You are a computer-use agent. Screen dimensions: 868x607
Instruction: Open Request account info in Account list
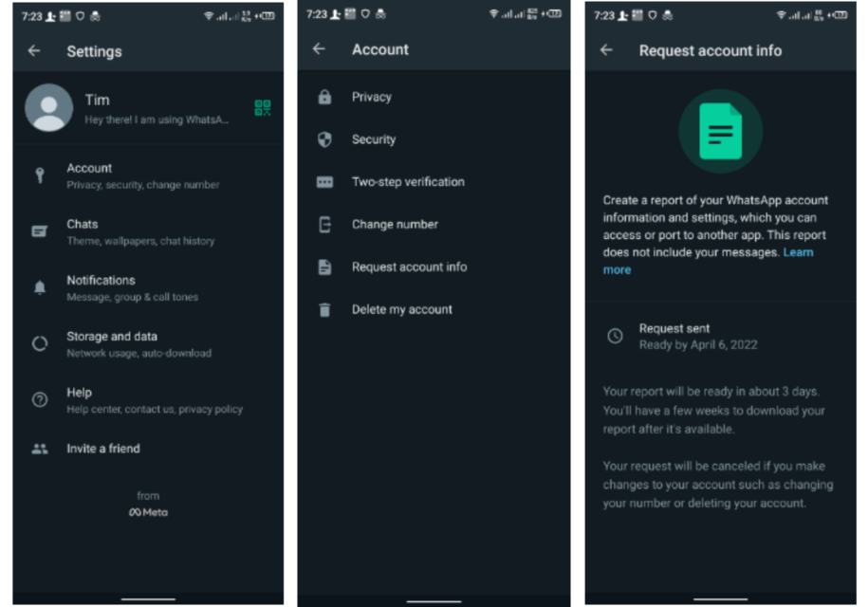coord(434,267)
